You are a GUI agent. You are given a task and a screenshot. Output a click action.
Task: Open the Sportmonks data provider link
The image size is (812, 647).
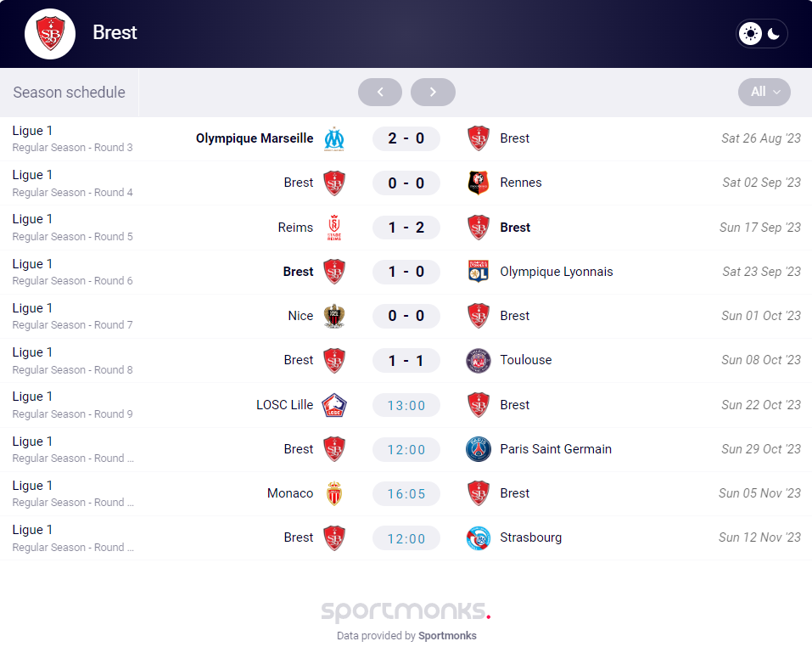tap(447, 635)
